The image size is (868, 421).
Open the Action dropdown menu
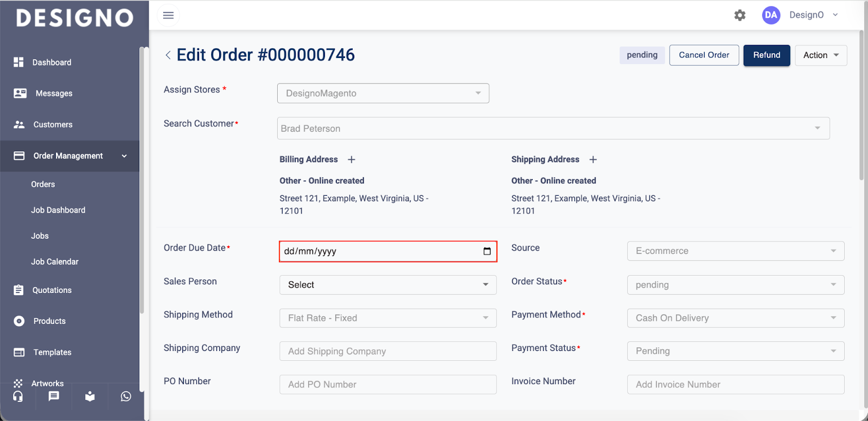(x=820, y=55)
